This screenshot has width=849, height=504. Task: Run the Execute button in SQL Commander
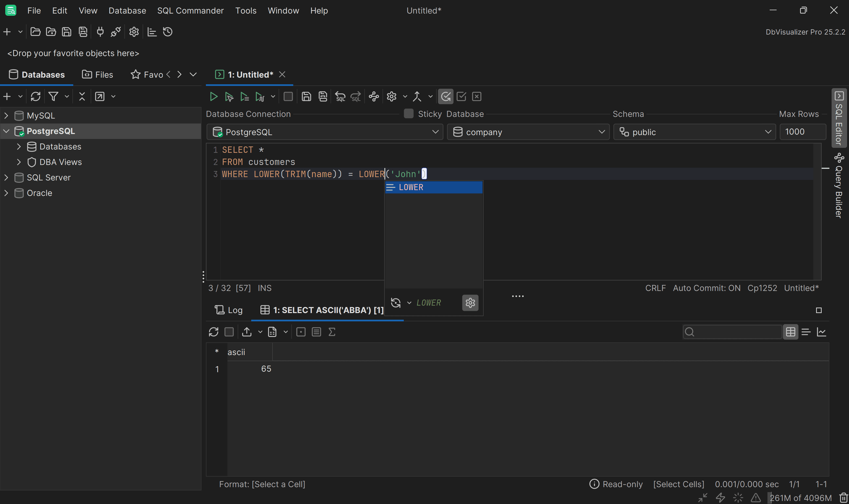click(x=214, y=96)
